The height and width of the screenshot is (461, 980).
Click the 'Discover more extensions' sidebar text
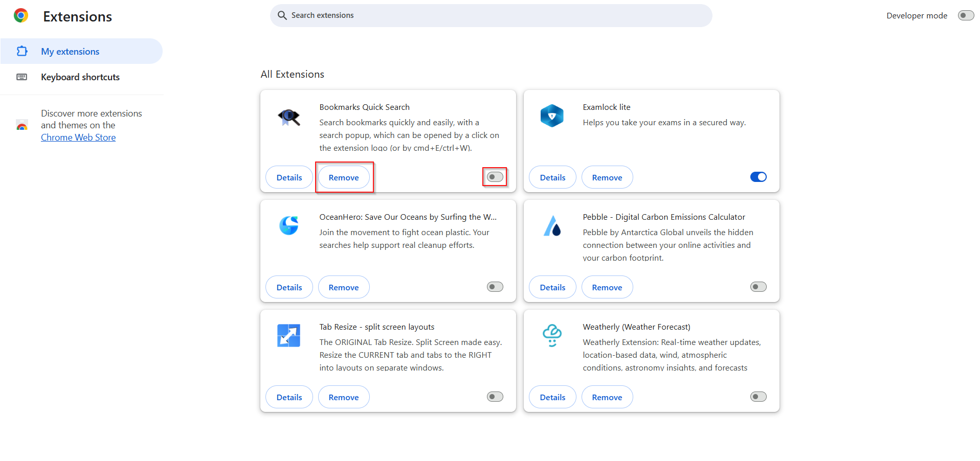coord(92,119)
